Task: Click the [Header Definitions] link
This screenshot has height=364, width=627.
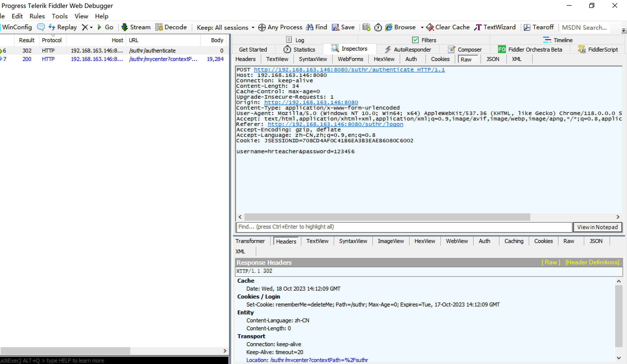Action: tap(592, 262)
